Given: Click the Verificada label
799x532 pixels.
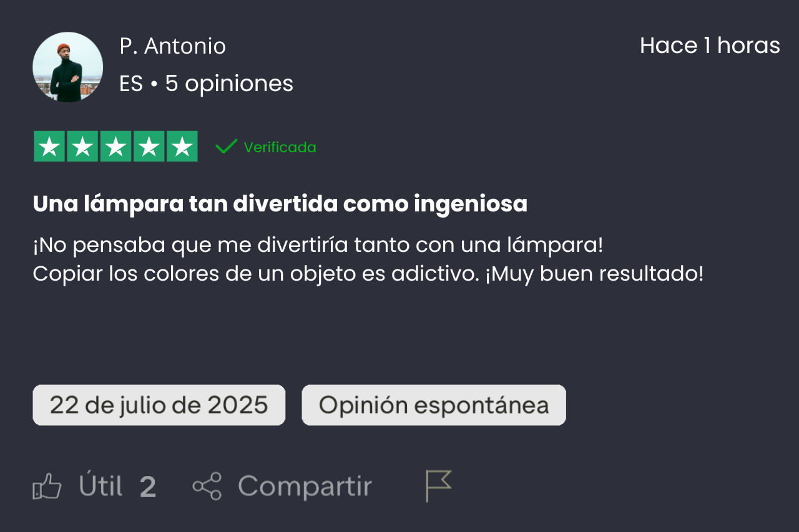Looking at the screenshot, I should (x=280, y=148).
